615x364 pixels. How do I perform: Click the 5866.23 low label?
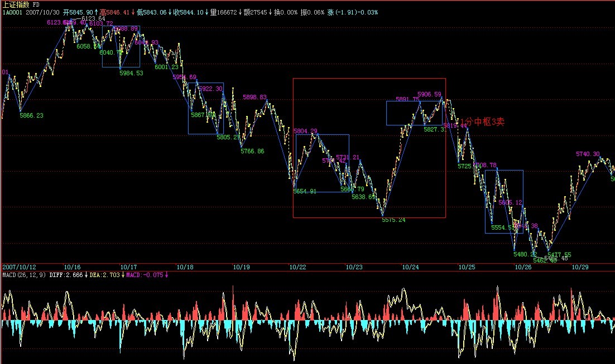[31, 115]
